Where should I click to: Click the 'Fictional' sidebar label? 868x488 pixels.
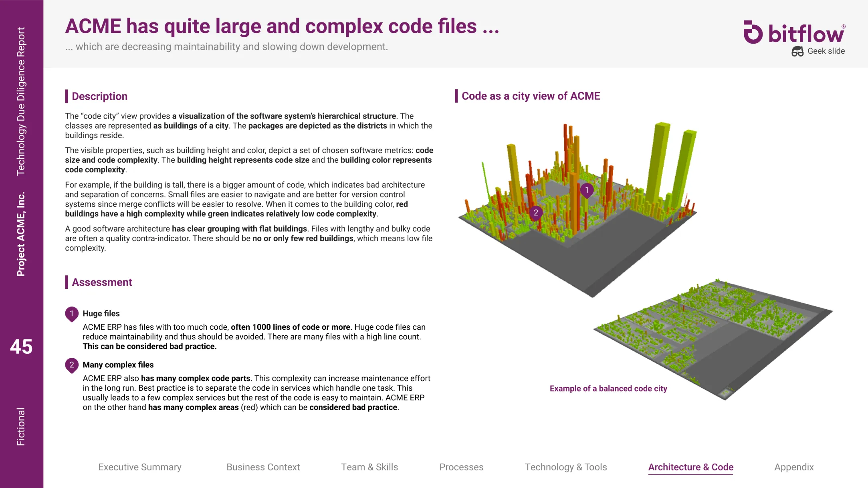pos(21,427)
